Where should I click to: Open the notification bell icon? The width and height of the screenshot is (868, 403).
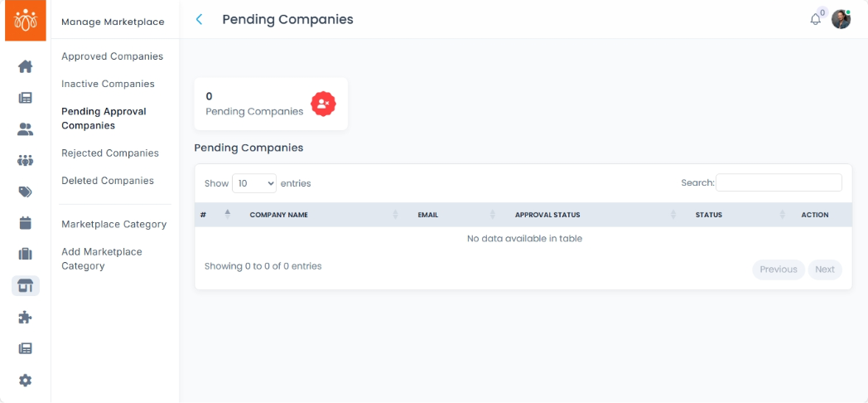(816, 19)
